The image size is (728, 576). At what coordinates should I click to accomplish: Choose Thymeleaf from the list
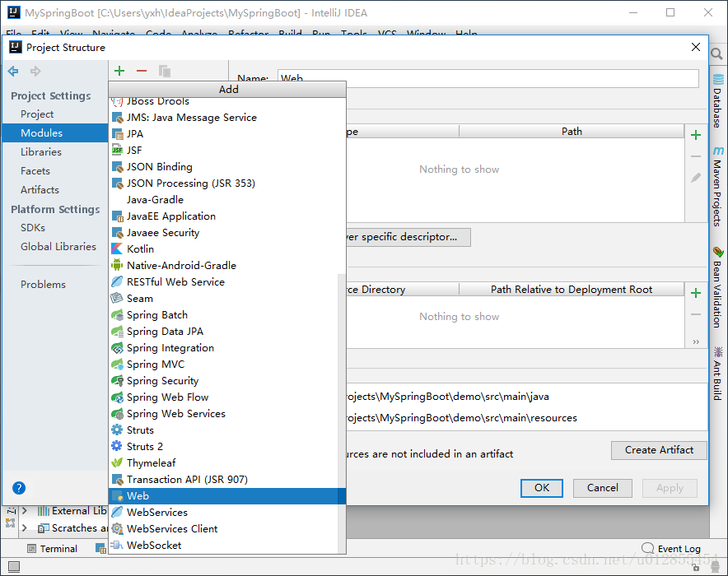(227, 462)
